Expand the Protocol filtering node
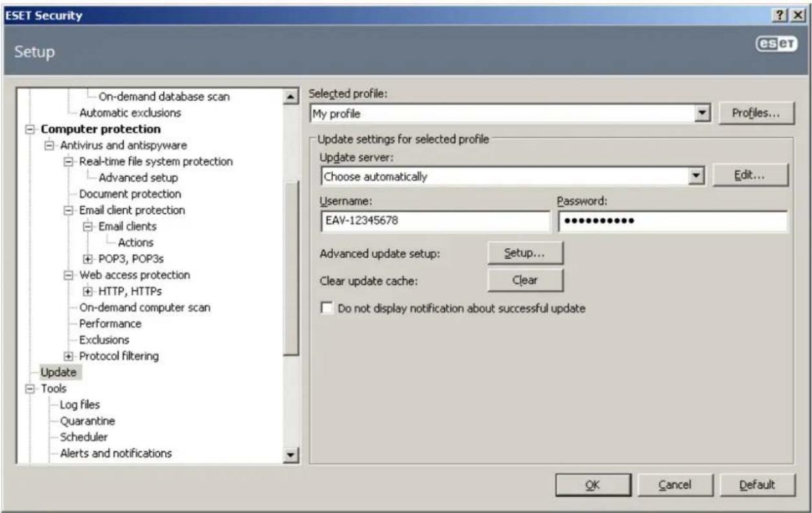The image size is (812, 513). [x=67, y=356]
